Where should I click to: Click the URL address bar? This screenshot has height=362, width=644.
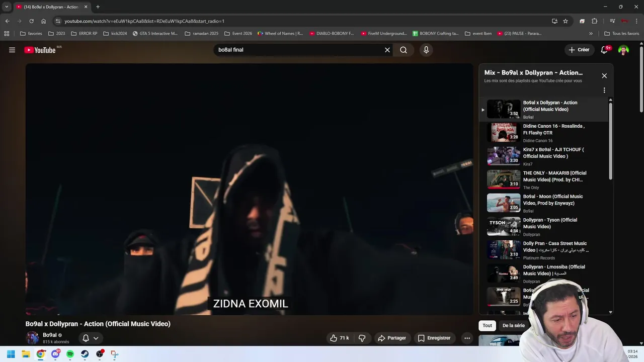[x=302, y=21]
